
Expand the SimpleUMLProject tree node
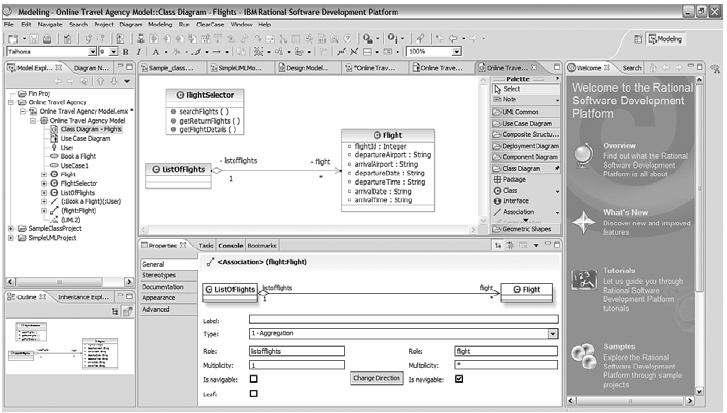[11, 238]
